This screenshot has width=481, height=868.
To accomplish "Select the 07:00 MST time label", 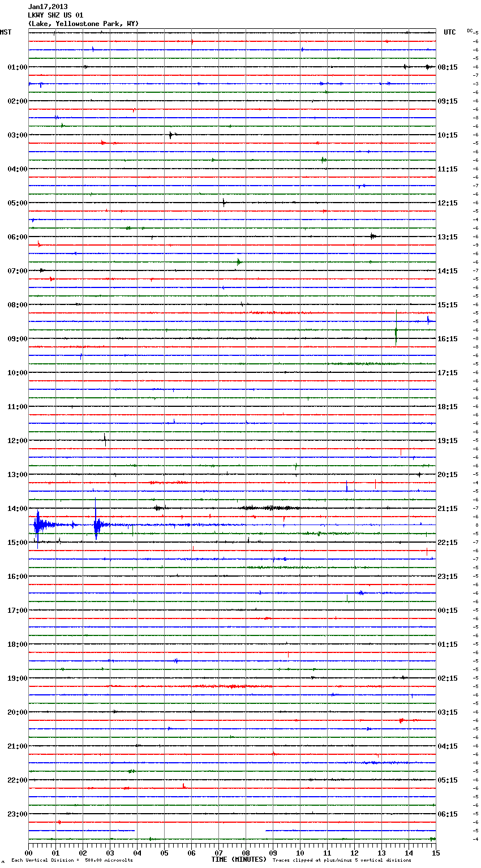I will click(x=18, y=271).
